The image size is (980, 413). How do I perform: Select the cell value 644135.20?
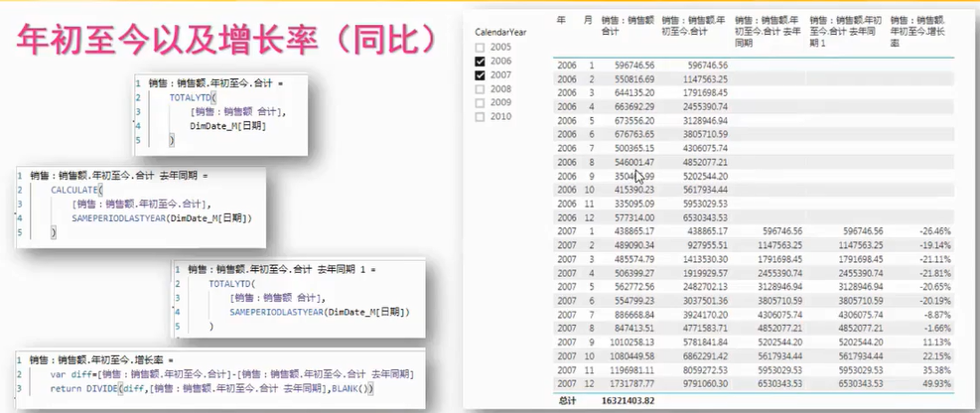tap(633, 93)
